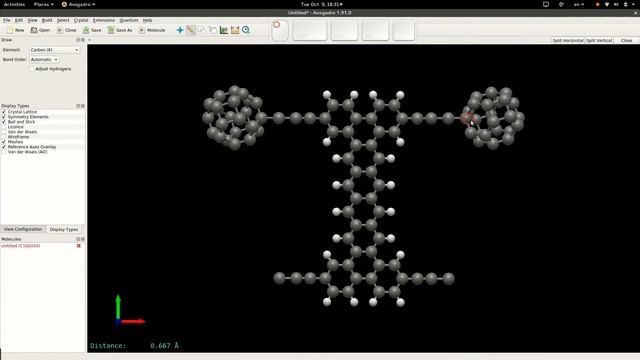This screenshot has height=360, width=640.
Task: Select the Measure tool icon
Action: click(235, 30)
